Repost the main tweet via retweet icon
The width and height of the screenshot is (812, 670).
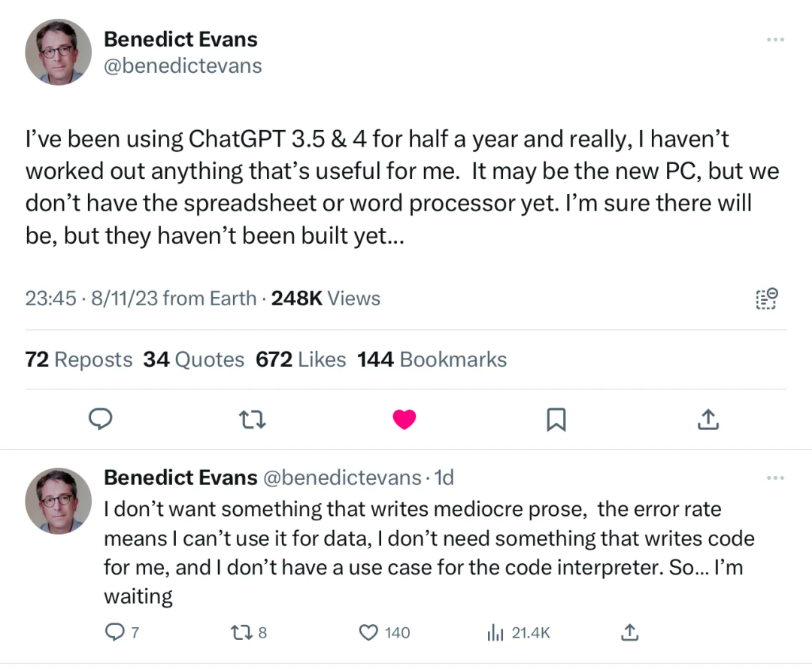pyautogui.click(x=252, y=420)
